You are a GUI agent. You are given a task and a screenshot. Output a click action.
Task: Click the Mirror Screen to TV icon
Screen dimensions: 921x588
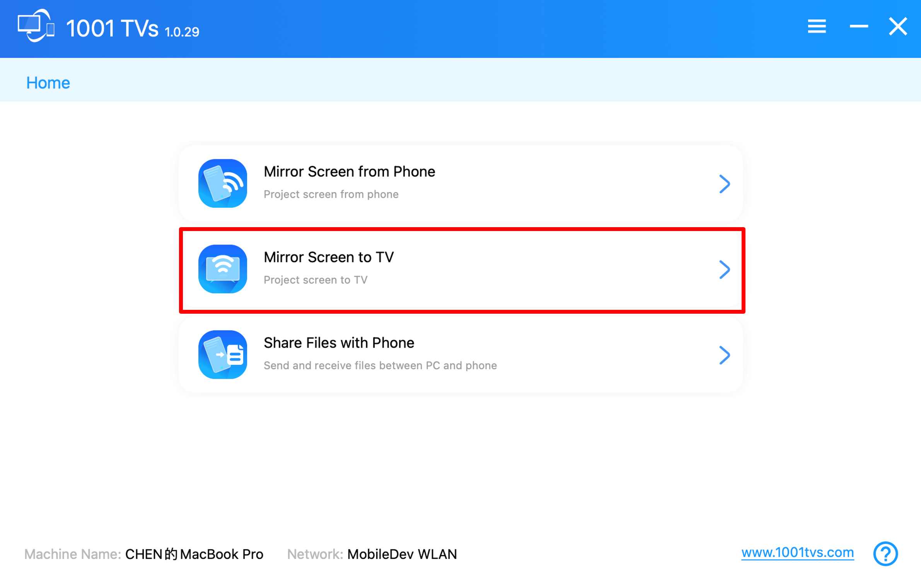click(x=222, y=269)
